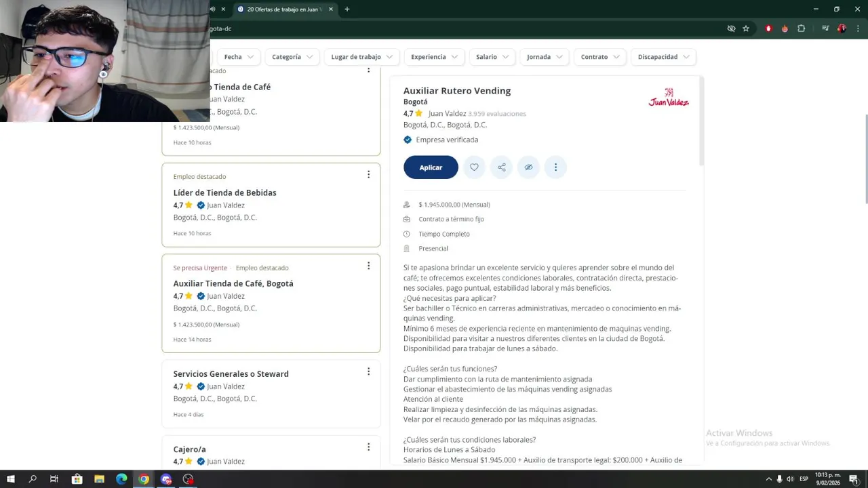The width and height of the screenshot is (868, 488).
Task: Open the Cajero/a job listing
Action: [189, 449]
